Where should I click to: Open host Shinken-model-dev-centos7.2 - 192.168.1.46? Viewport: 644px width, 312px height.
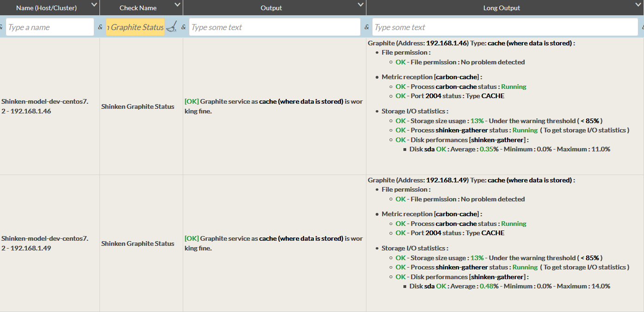click(x=44, y=106)
